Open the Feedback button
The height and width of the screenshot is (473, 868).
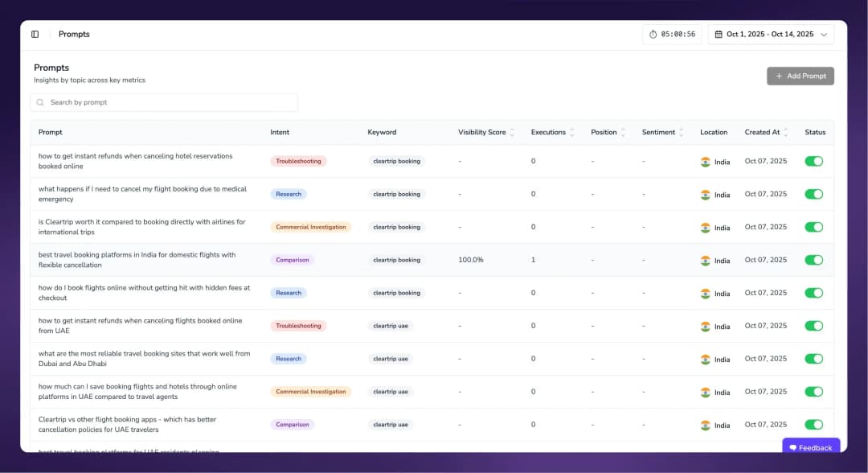[811, 447]
